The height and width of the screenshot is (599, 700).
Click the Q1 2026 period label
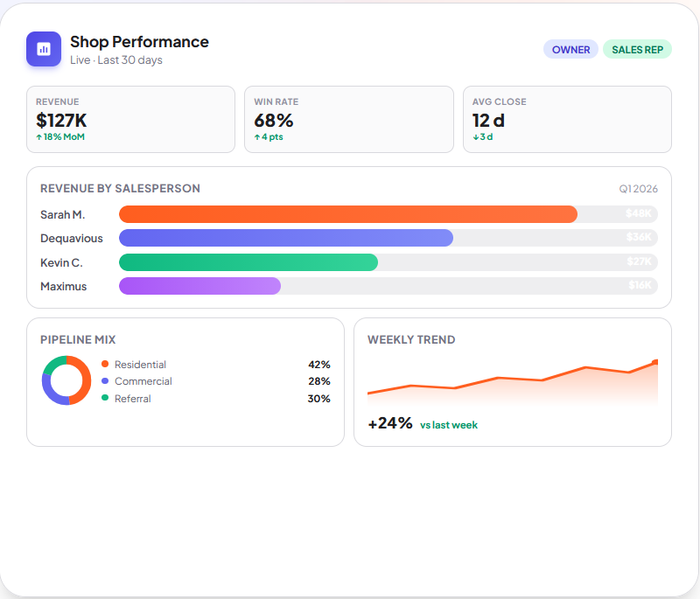pyautogui.click(x=638, y=189)
